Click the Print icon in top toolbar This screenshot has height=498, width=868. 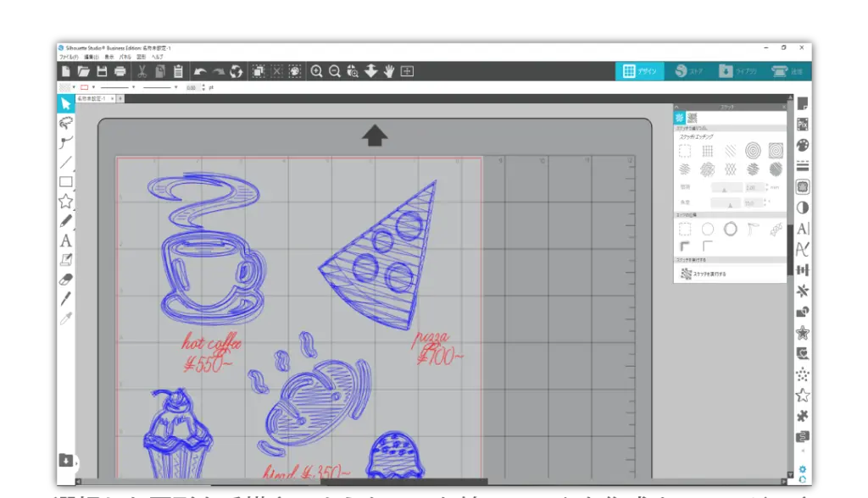pos(120,72)
